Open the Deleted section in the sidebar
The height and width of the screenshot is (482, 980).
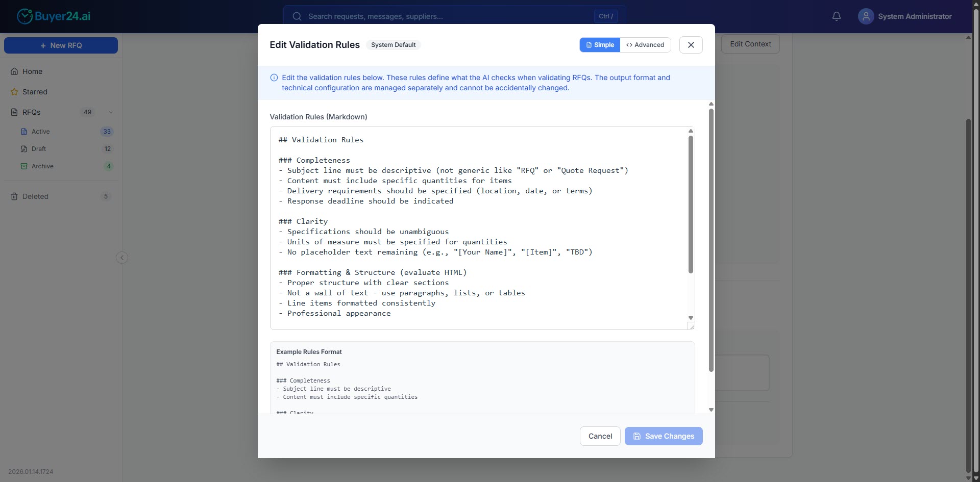pos(35,196)
